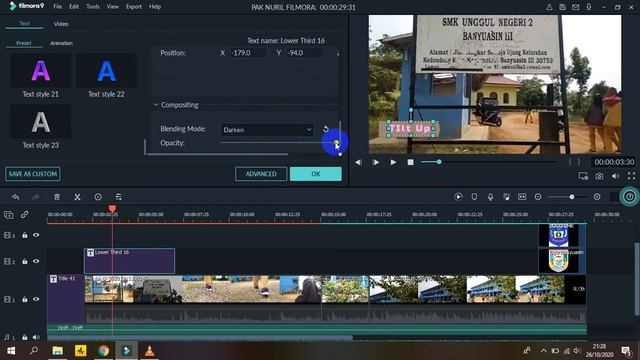Screen dimensions: 640x360
Task: Open the speed/duration clock icon
Action: 98,197
